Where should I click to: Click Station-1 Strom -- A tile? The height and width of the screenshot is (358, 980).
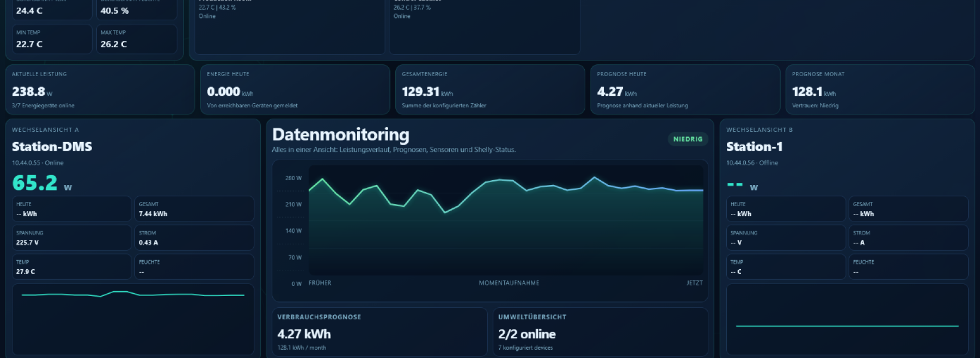909,238
